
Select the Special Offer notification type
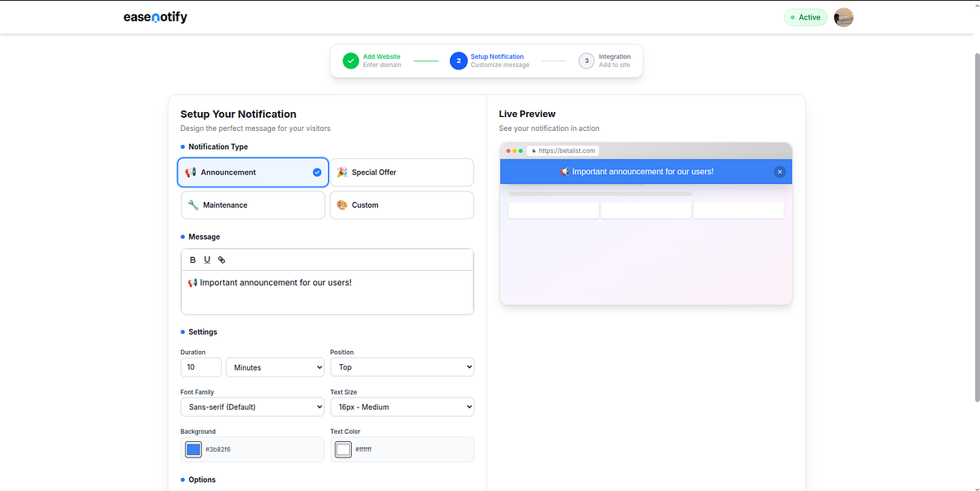click(401, 173)
